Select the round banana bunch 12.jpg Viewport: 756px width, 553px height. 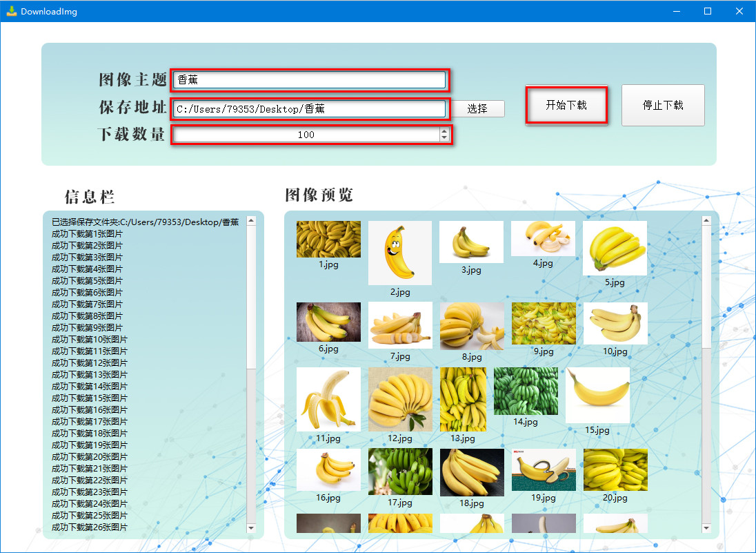[400, 399]
